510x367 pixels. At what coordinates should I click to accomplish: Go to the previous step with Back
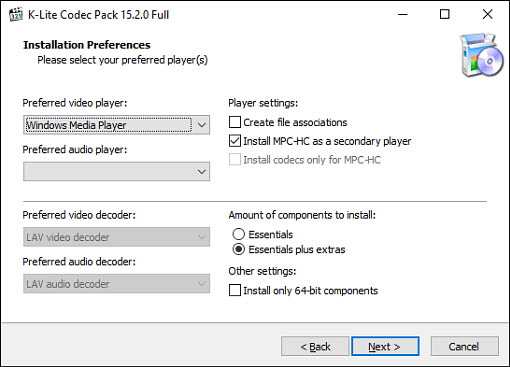pos(315,346)
